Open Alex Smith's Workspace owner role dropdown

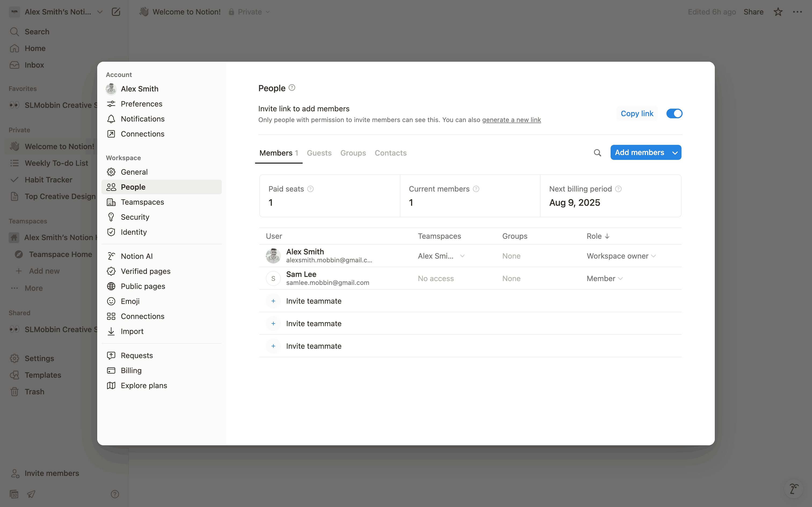click(621, 256)
